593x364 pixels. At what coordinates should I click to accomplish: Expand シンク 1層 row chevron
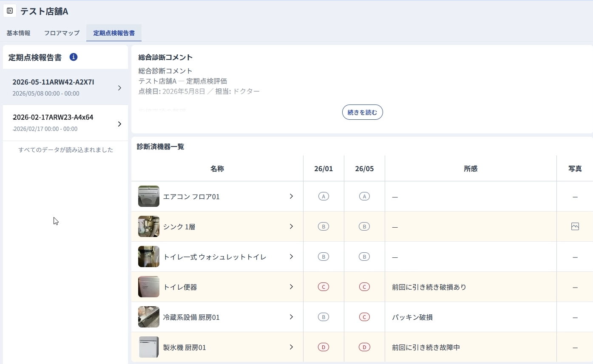tap(291, 226)
